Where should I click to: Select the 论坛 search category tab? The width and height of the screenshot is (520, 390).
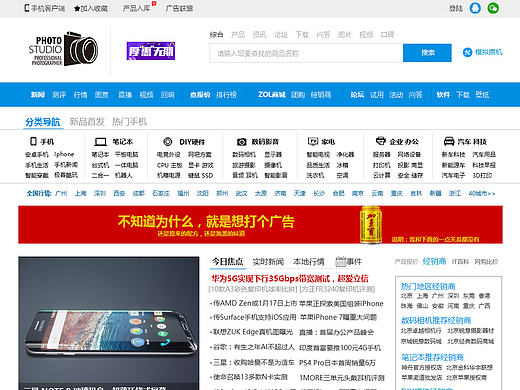[x=281, y=35]
